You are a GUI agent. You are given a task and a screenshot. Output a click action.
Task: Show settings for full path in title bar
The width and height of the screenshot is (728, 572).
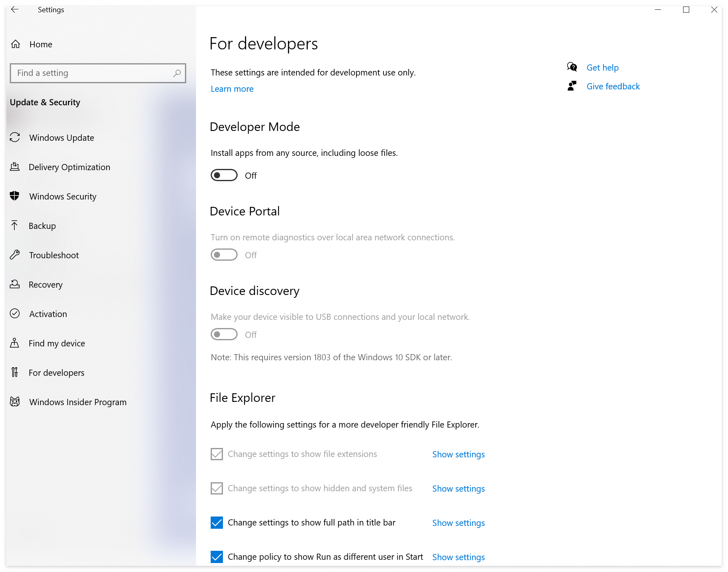459,523
